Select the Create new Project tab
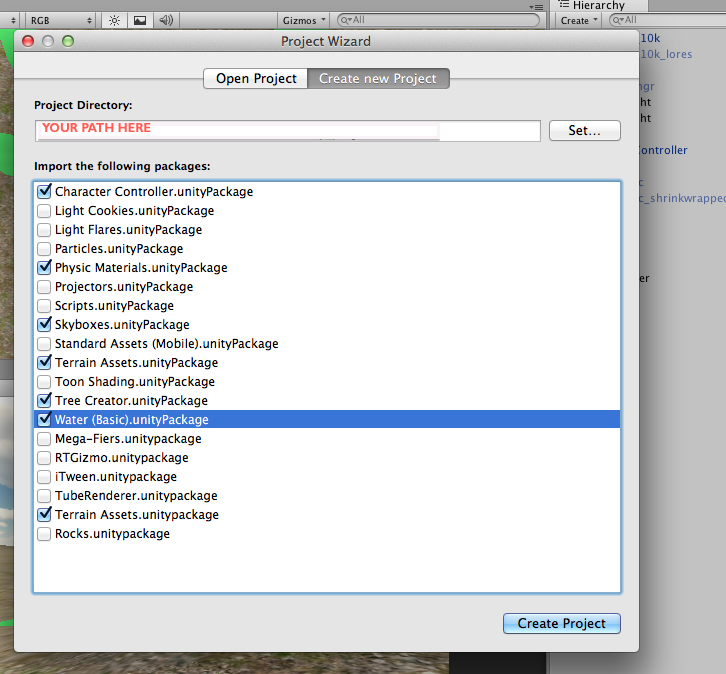 (x=378, y=78)
